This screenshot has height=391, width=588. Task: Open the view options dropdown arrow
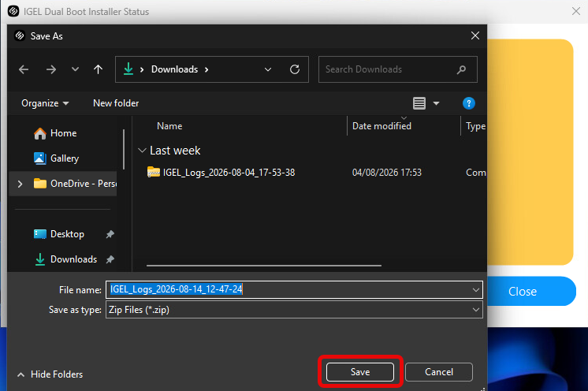point(436,103)
